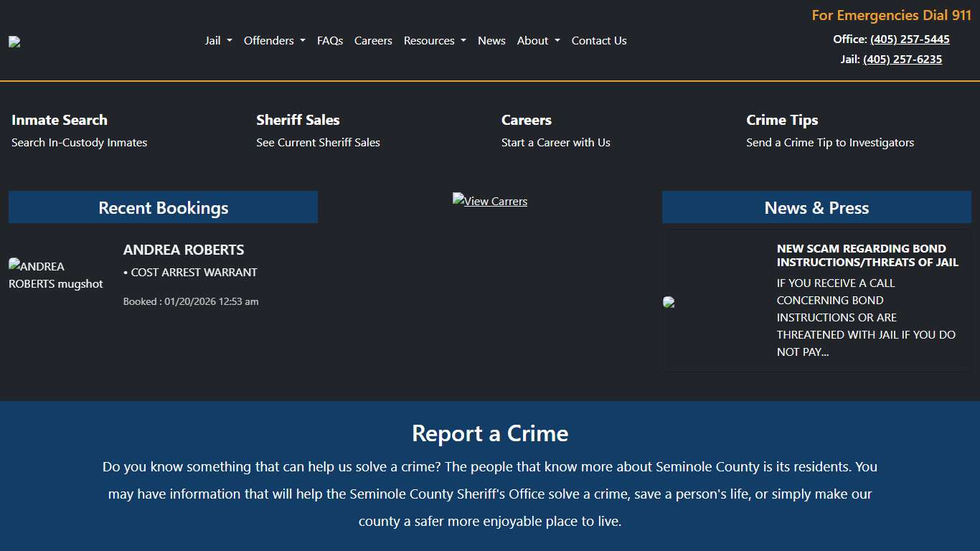Select the News menu item
This screenshot has height=551, width=980.
pos(491,41)
